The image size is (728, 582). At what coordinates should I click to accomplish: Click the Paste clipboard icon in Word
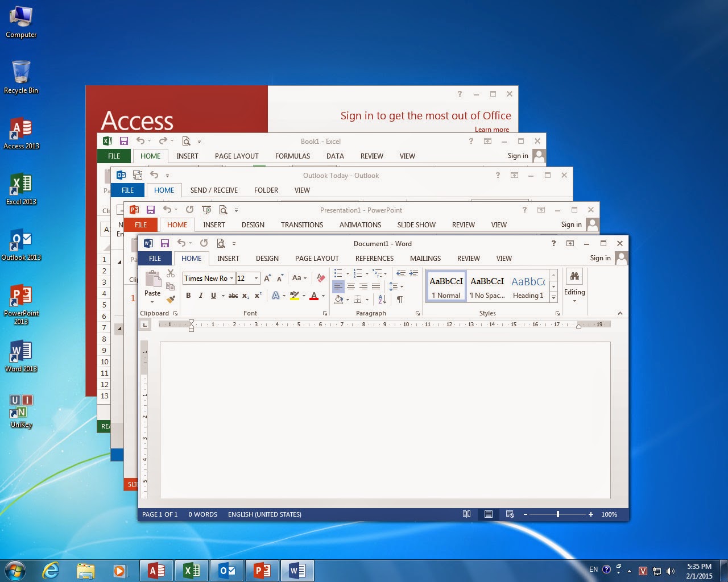pos(152,278)
